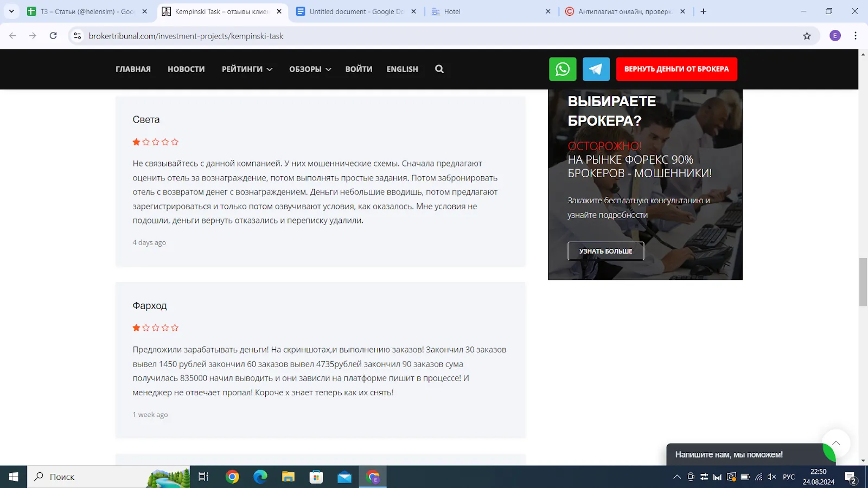Open the tab search dropdown arrow
This screenshot has height=488, width=868.
click(11, 11)
